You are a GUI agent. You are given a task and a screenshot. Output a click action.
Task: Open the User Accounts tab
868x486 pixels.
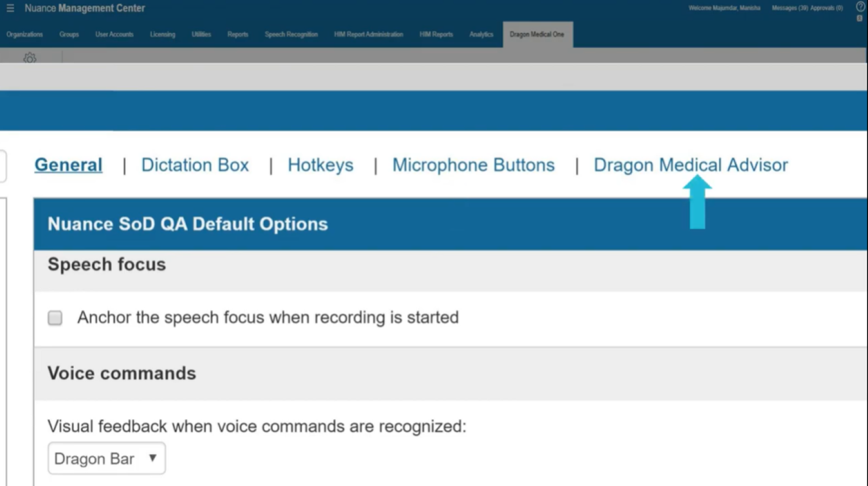(x=114, y=34)
